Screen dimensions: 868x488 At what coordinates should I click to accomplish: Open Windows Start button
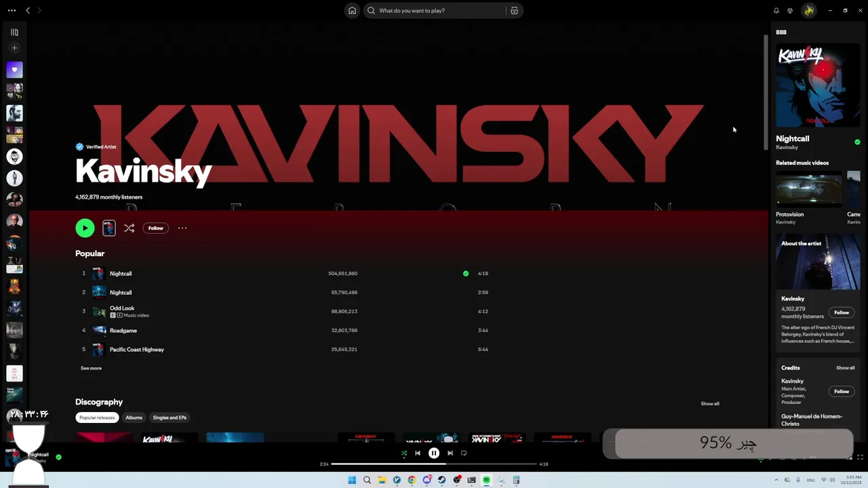(x=352, y=480)
